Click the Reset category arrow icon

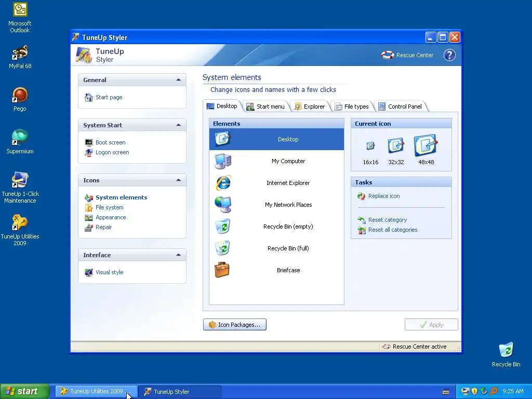[x=362, y=220]
